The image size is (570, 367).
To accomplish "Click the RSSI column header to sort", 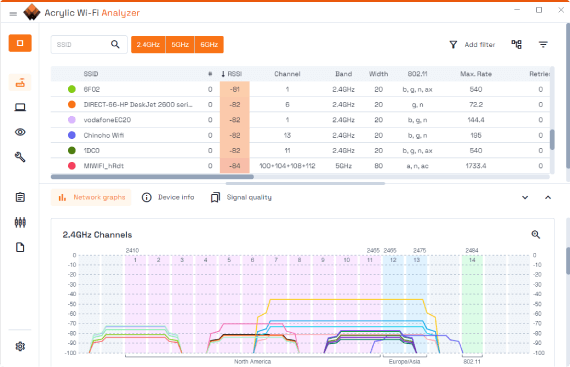I will (232, 74).
